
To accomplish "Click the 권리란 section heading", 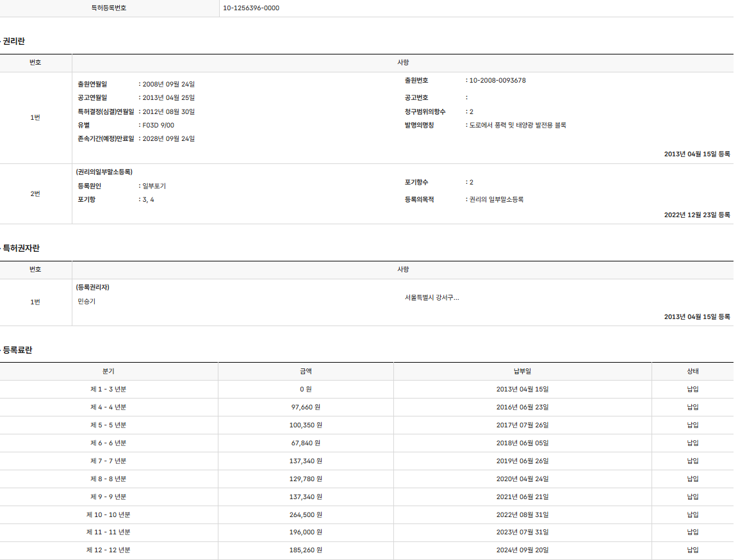I will (13, 42).
